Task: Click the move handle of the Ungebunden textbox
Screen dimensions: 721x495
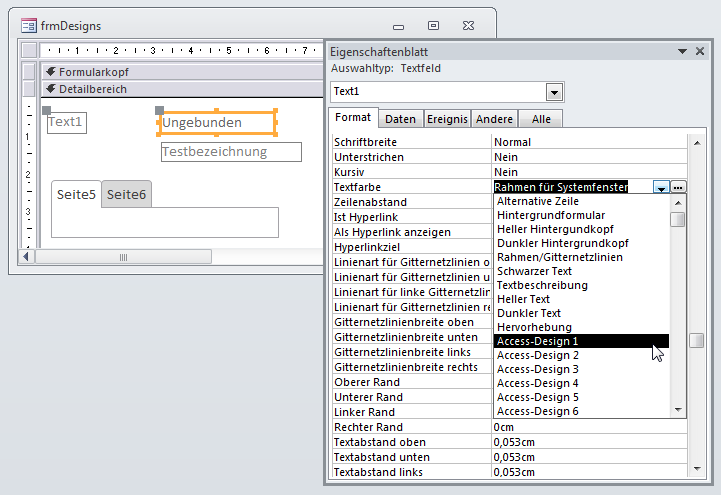Action: click(x=160, y=111)
